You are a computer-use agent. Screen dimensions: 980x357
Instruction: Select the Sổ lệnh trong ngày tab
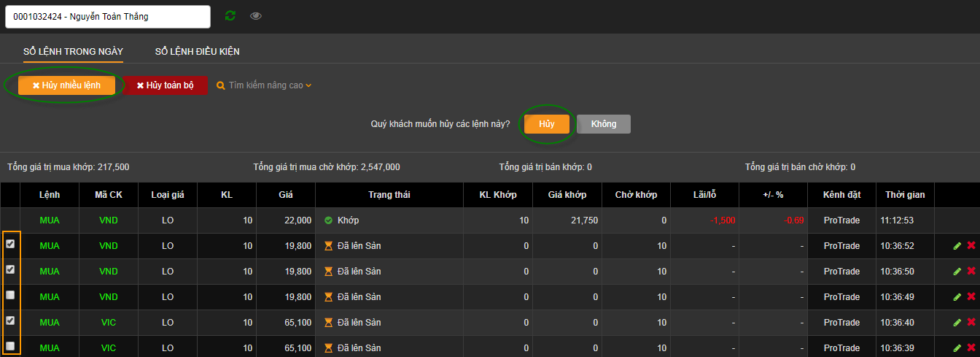73,52
